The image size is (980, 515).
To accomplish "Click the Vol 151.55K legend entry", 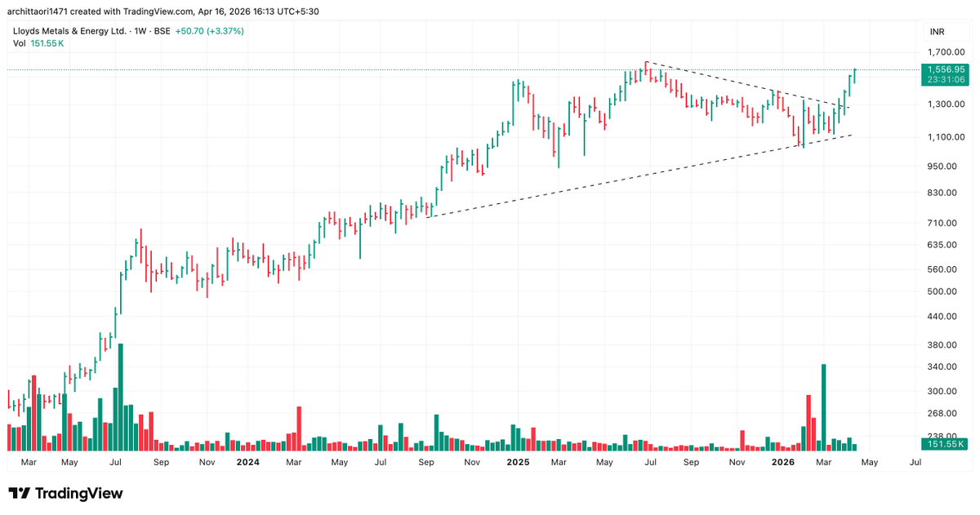I will (x=38, y=42).
